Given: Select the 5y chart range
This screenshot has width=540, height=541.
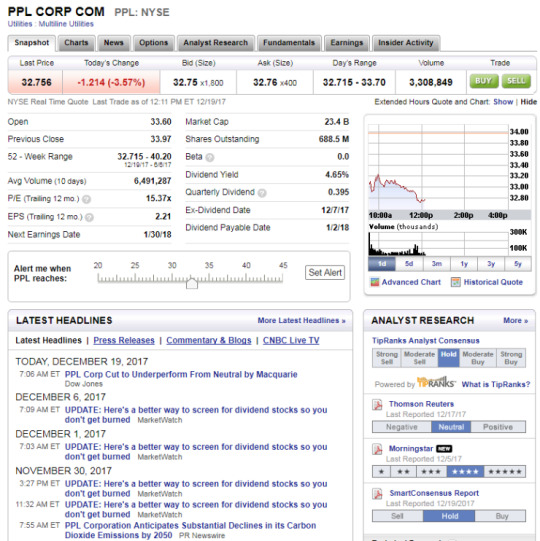Looking at the screenshot, I should click(x=518, y=264).
